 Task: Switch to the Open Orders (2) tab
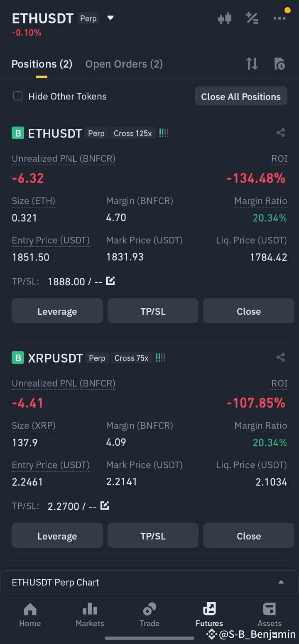pos(124,64)
